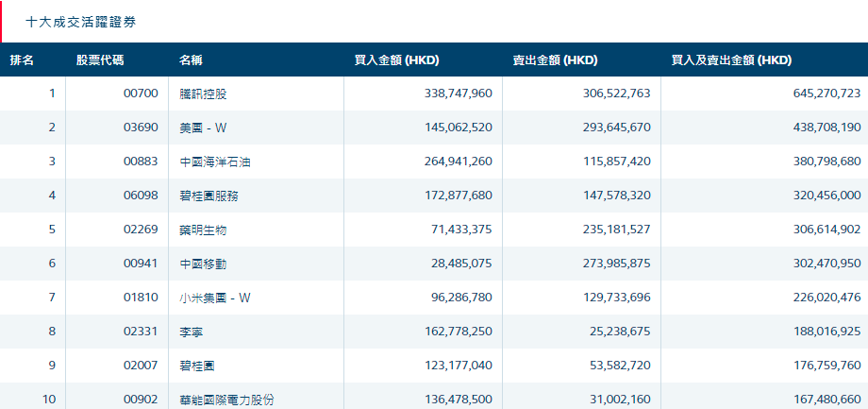Select stock code 00700

(x=141, y=94)
